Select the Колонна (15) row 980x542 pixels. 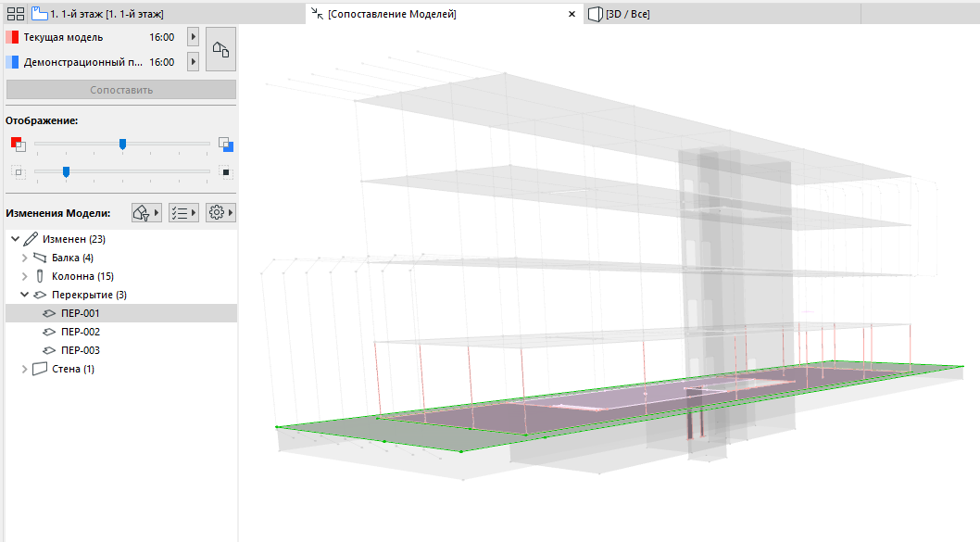point(121,276)
